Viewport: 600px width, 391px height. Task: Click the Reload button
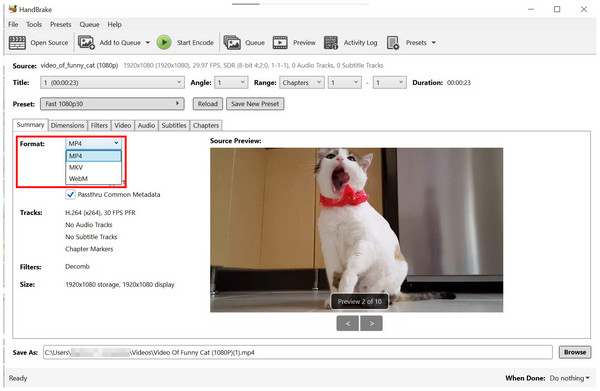207,104
